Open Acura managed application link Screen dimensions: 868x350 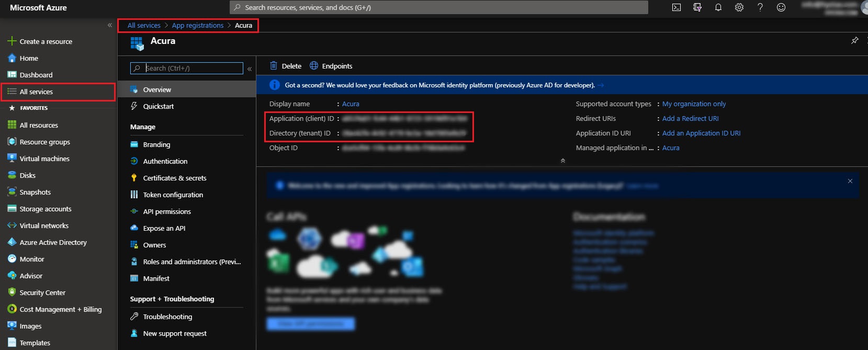click(x=671, y=148)
